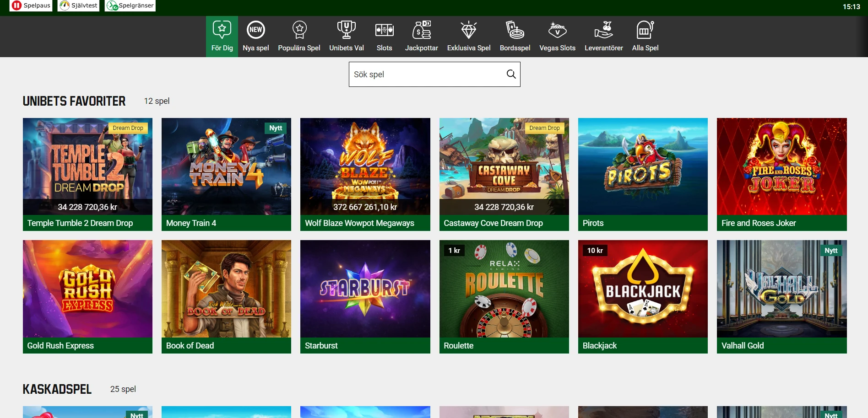Click the Självtest gauge icon

(x=65, y=5)
